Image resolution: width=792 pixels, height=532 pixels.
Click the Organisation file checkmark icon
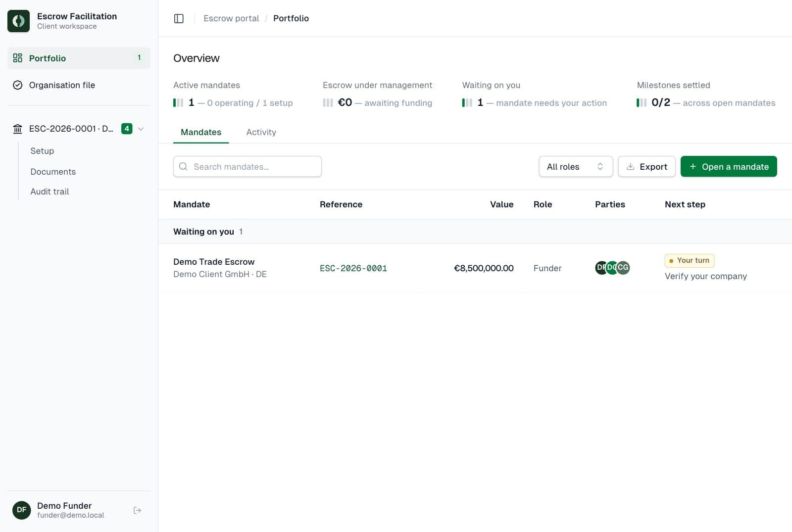point(18,85)
